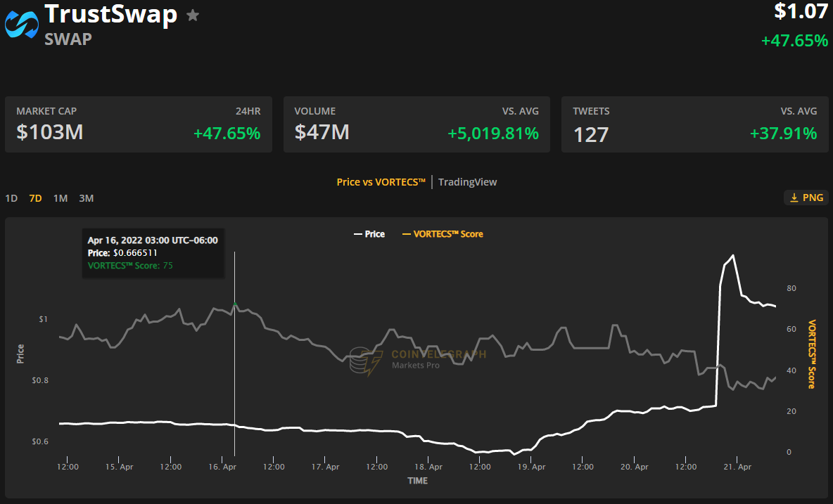Click the +5,019.81% volume change
The height and width of the screenshot is (504, 833).
tap(493, 133)
